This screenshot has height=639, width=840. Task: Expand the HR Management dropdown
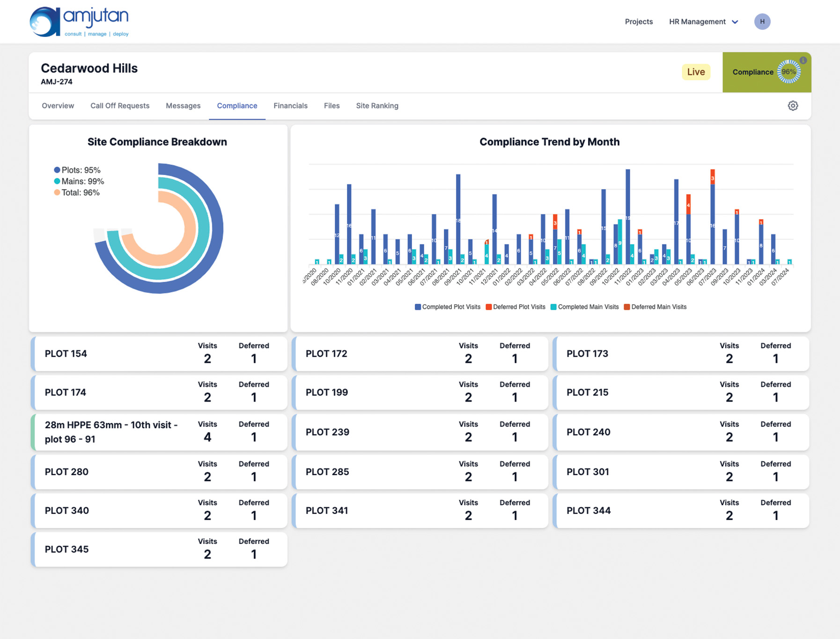[x=702, y=22]
